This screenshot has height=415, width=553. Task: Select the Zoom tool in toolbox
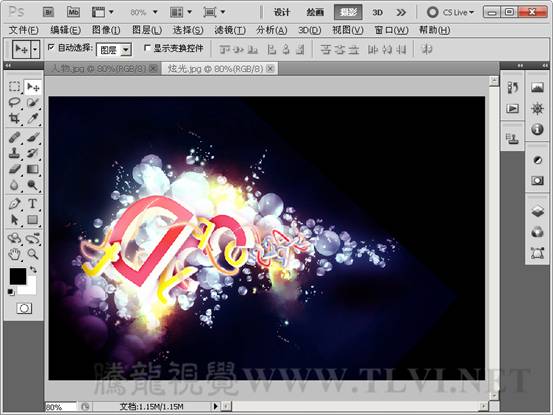click(x=33, y=254)
